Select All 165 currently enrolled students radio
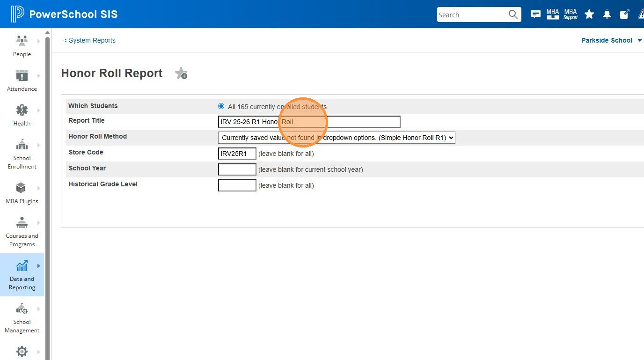 pos(221,106)
